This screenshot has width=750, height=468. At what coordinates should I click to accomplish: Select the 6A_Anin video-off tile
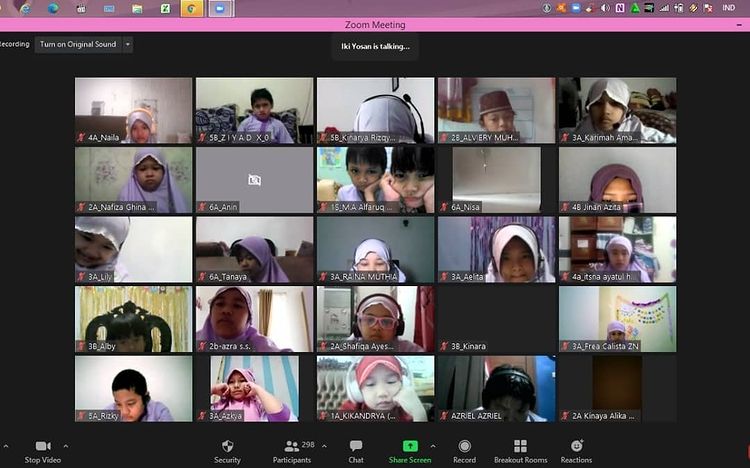point(254,180)
